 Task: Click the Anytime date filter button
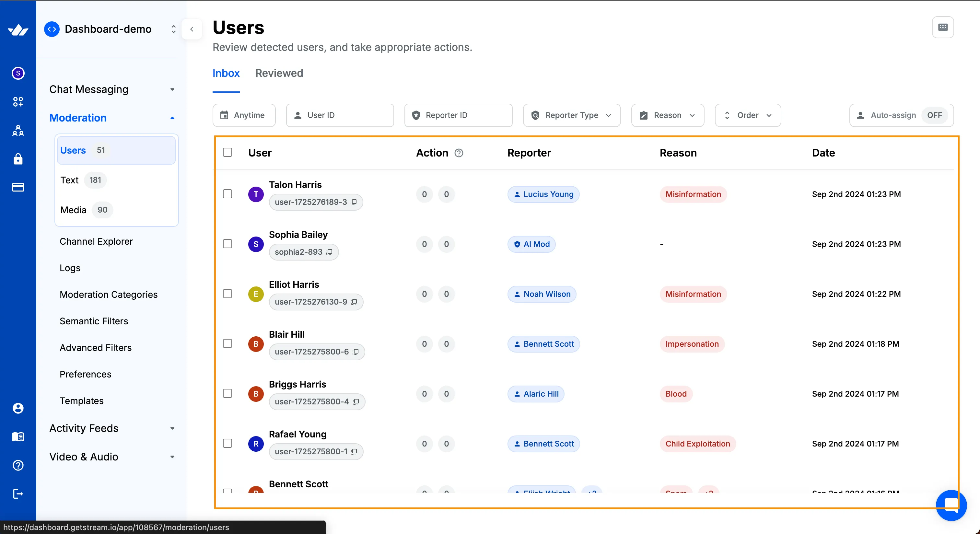pyautogui.click(x=243, y=115)
